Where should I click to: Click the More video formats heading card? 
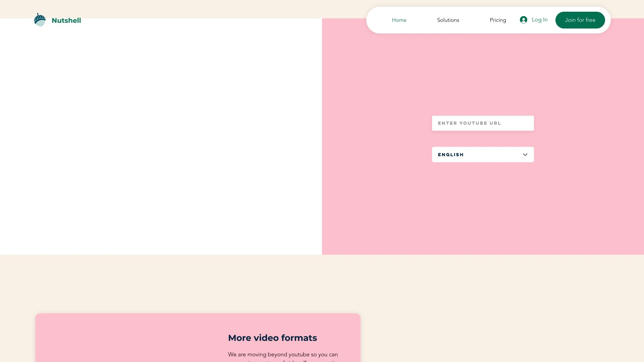pos(272,338)
